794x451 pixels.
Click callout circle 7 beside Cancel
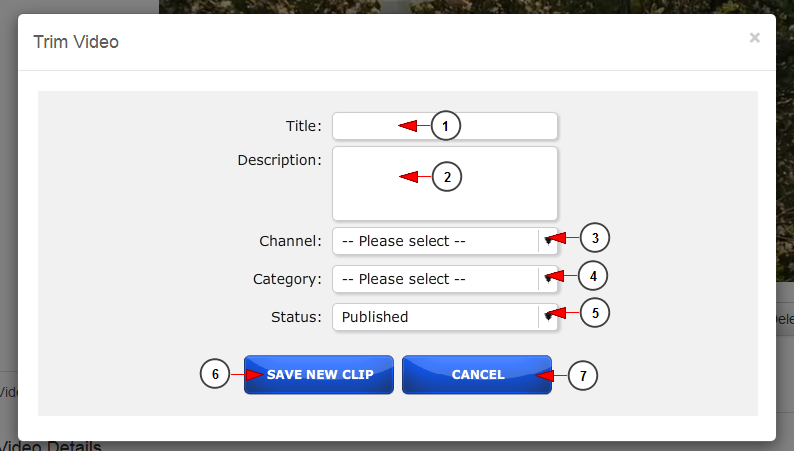582,376
